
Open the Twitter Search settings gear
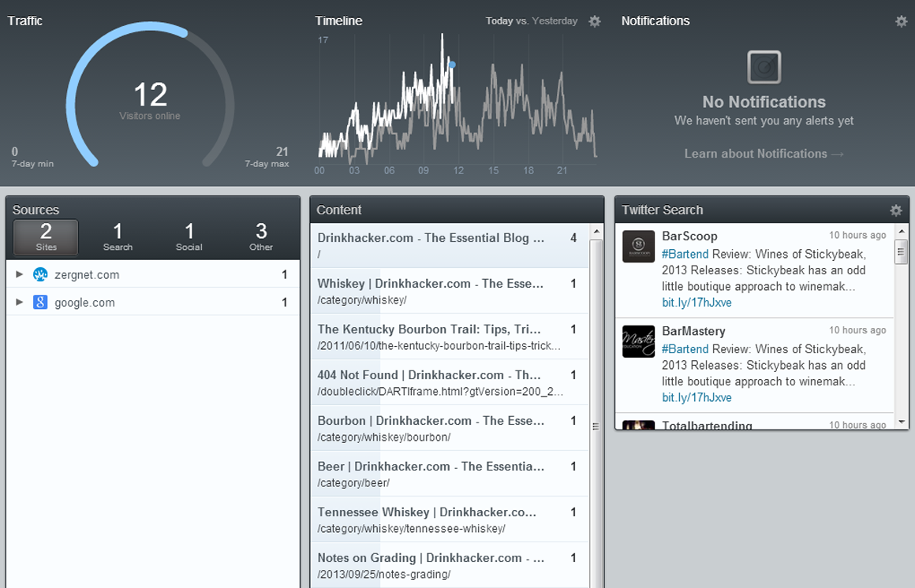click(896, 210)
